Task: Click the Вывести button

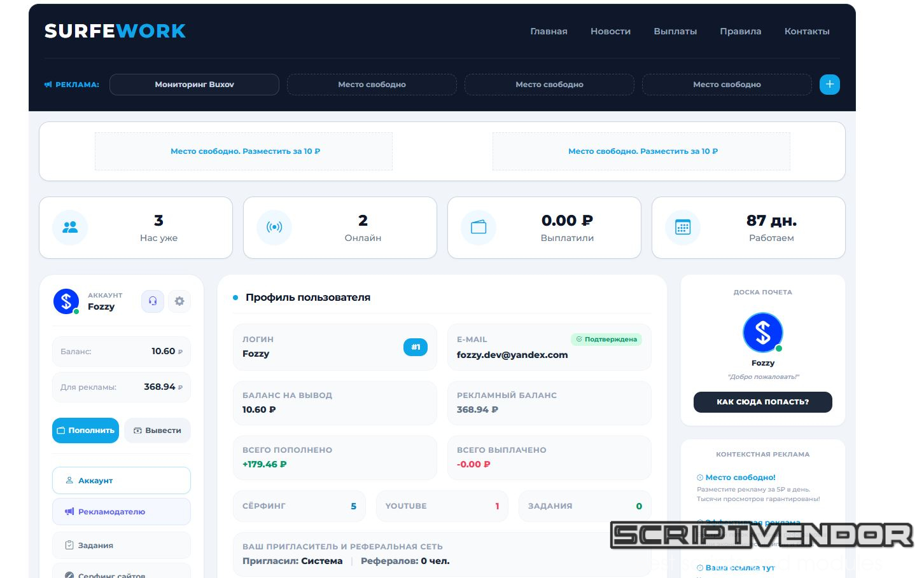Action: click(157, 430)
